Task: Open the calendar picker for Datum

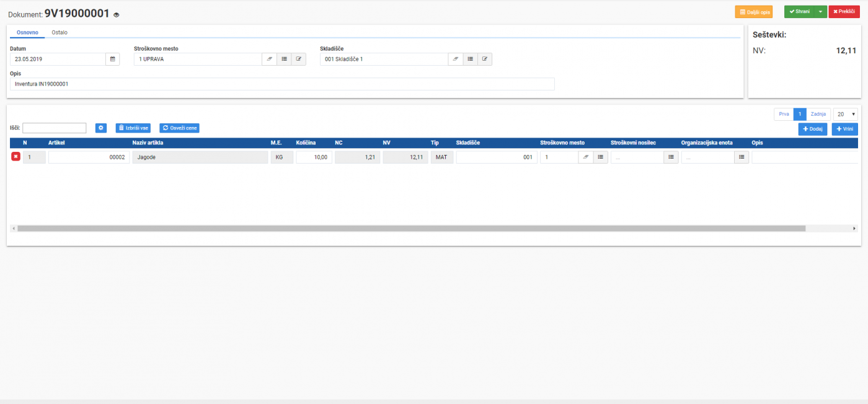Action: click(112, 59)
